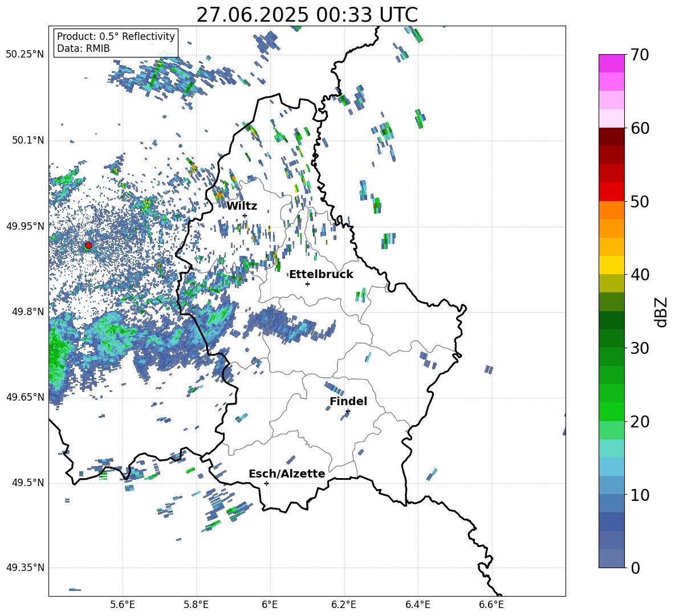Click the yellow colorbar swatch near 40

pos(611,265)
